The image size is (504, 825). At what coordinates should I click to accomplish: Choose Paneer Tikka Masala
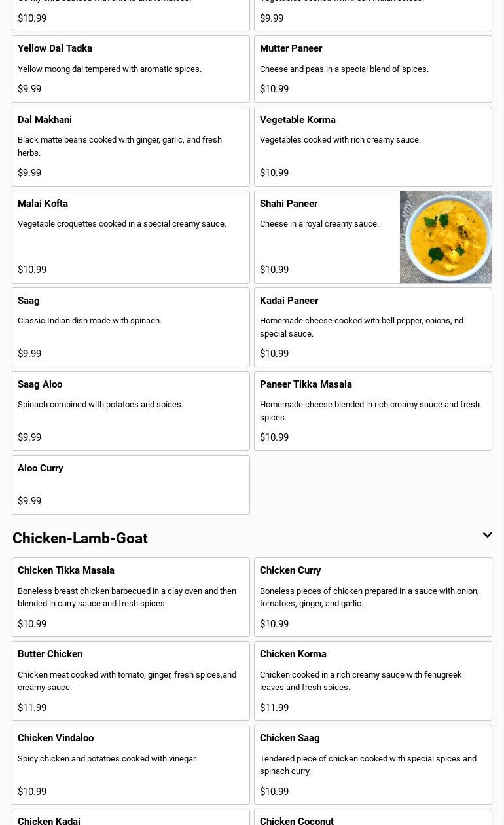(x=372, y=411)
